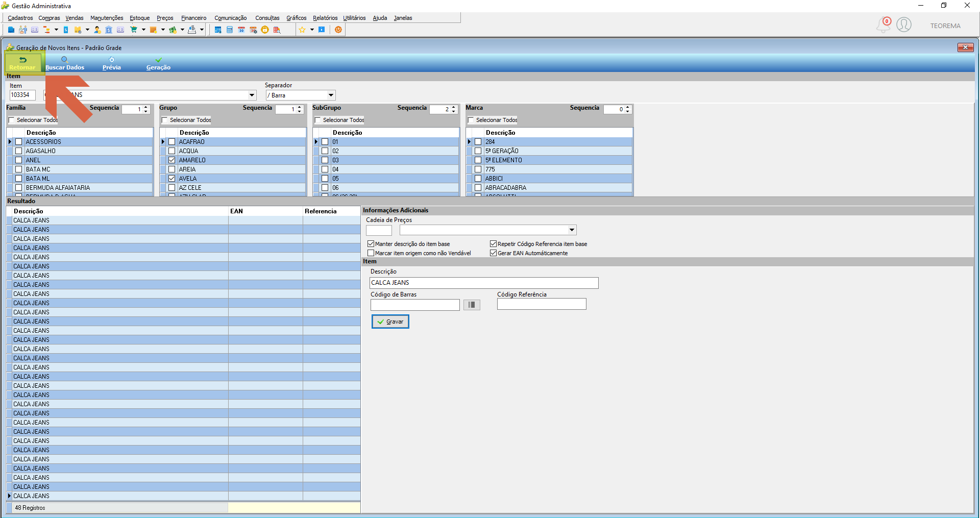980x518 pixels.
Task: Open the Financeiro menu
Action: click(x=194, y=18)
